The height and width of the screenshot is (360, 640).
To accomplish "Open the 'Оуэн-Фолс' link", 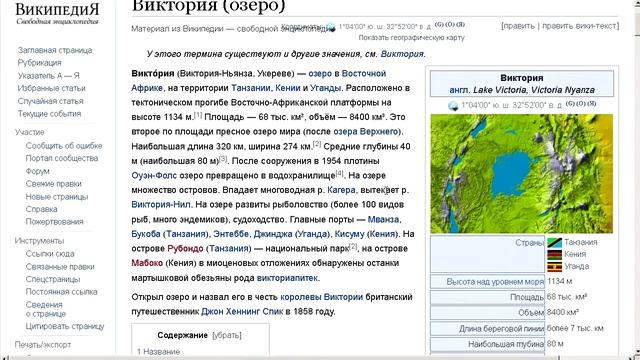I will 154,176.
